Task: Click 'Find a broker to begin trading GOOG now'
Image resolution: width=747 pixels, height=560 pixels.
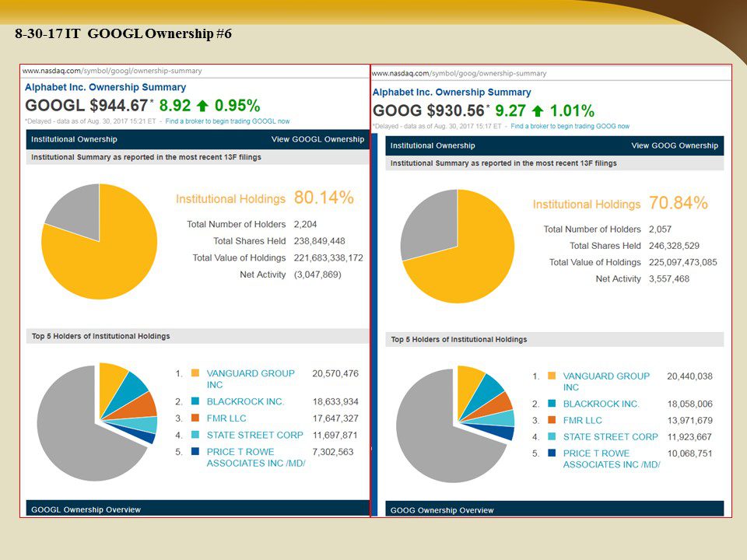Action: pos(570,126)
